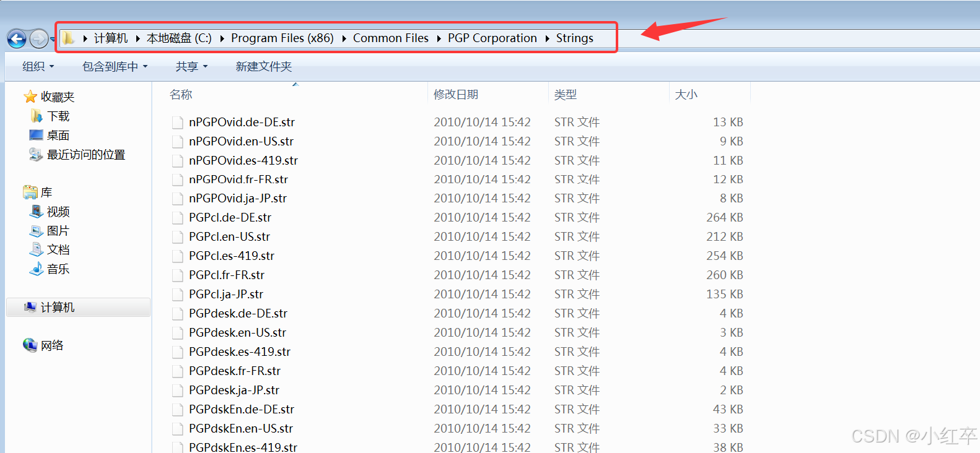This screenshot has height=453, width=980.
Task: Select the file PGPdesk.es-419.str
Action: 240,352
